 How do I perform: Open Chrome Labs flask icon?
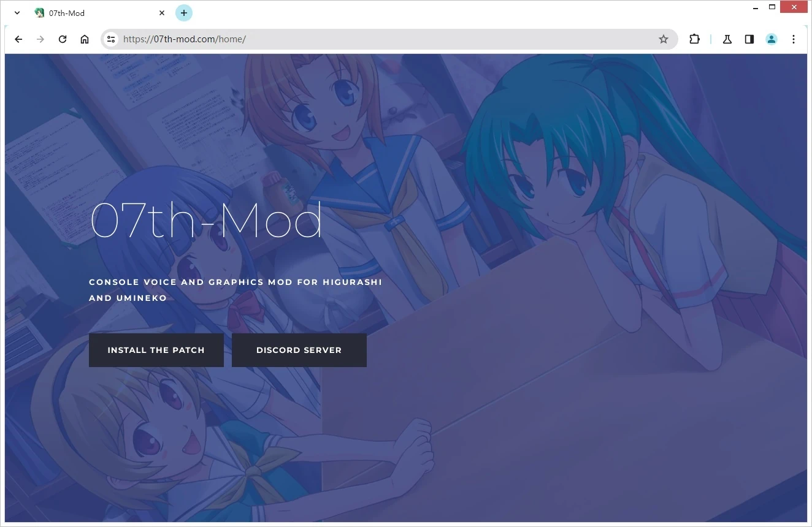tap(727, 39)
